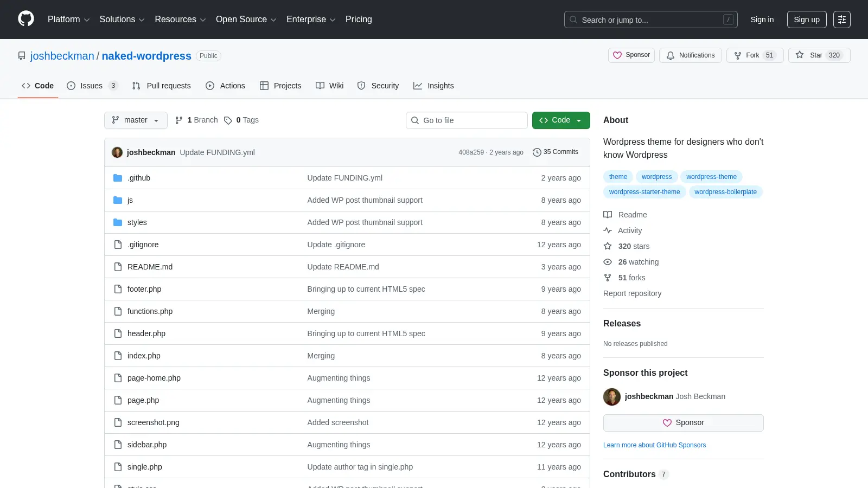The width and height of the screenshot is (868, 488).
Task: Switch to the Insights tab
Action: tap(433, 86)
